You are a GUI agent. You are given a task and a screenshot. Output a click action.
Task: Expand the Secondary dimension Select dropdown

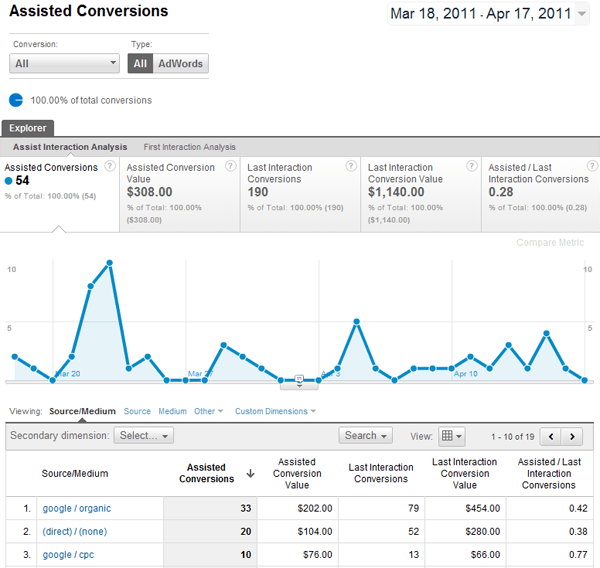143,436
